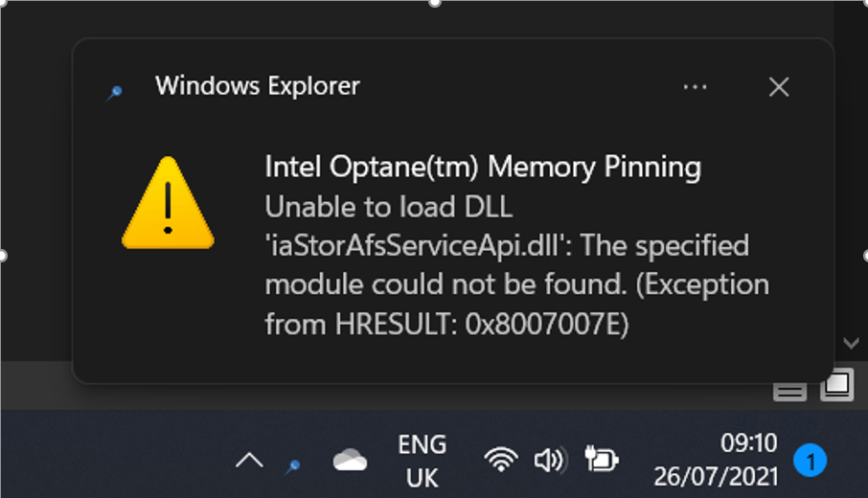Click the "Unable to load DLL" message text
Viewport: 868px width, 498px height.
(x=389, y=207)
